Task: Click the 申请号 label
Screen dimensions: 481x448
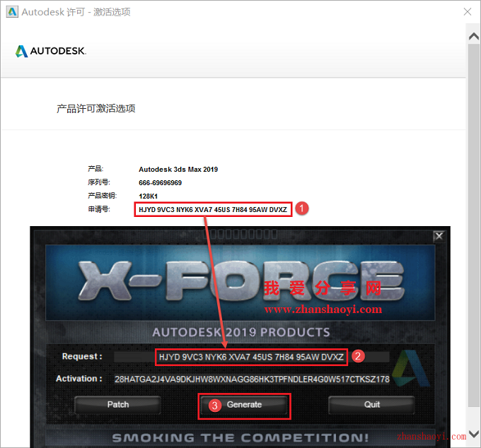Action: [99, 209]
